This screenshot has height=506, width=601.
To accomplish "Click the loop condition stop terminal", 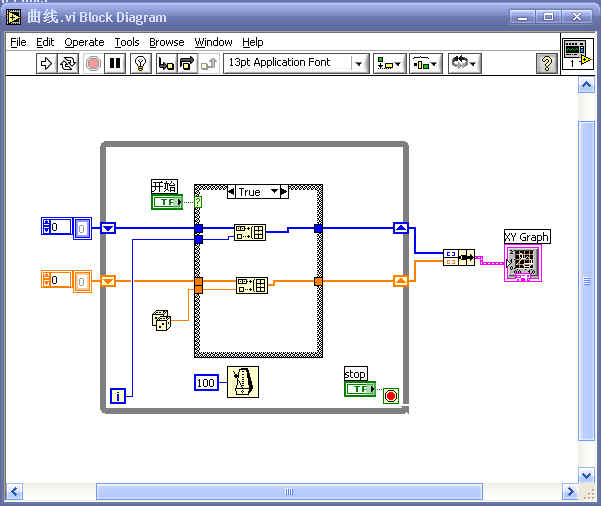I will [x=390, y=395].
